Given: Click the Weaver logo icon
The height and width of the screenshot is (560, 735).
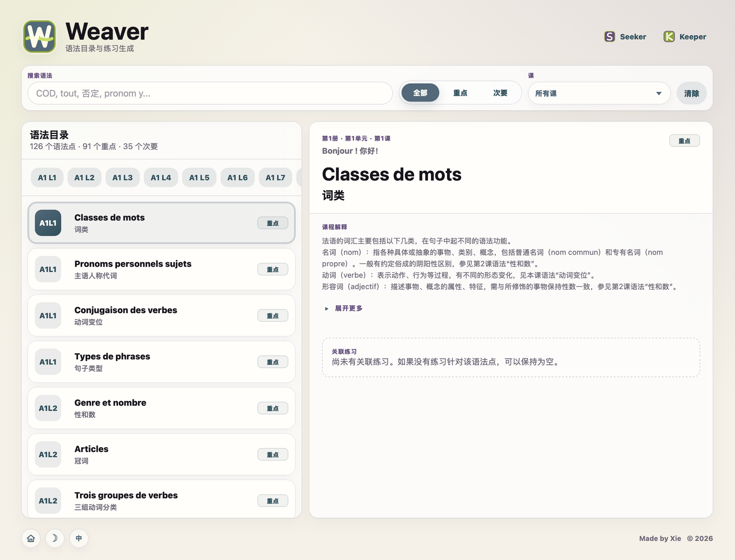Looking at the screenshot, I should [x=40, y=37].
